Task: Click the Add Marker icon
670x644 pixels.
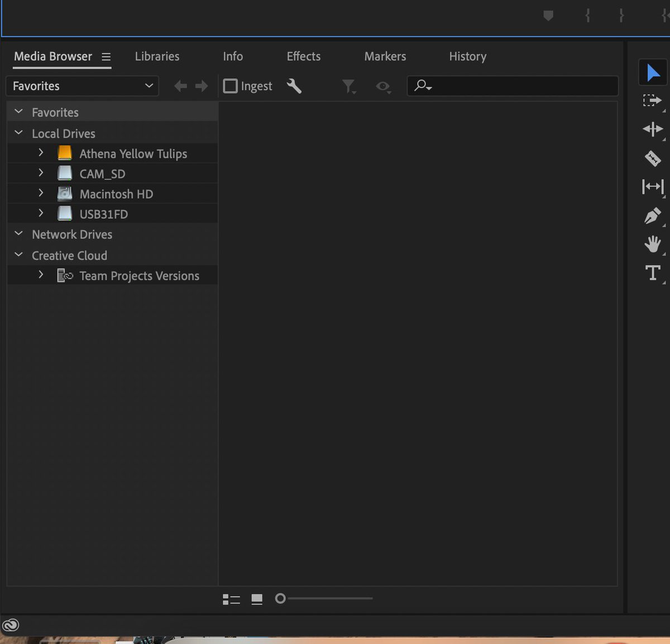Action: coord(548,16)
